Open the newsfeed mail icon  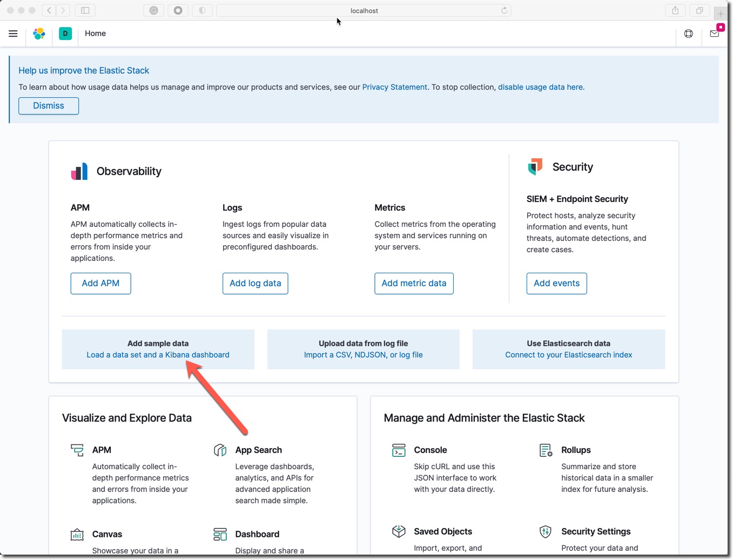[715, 33]
